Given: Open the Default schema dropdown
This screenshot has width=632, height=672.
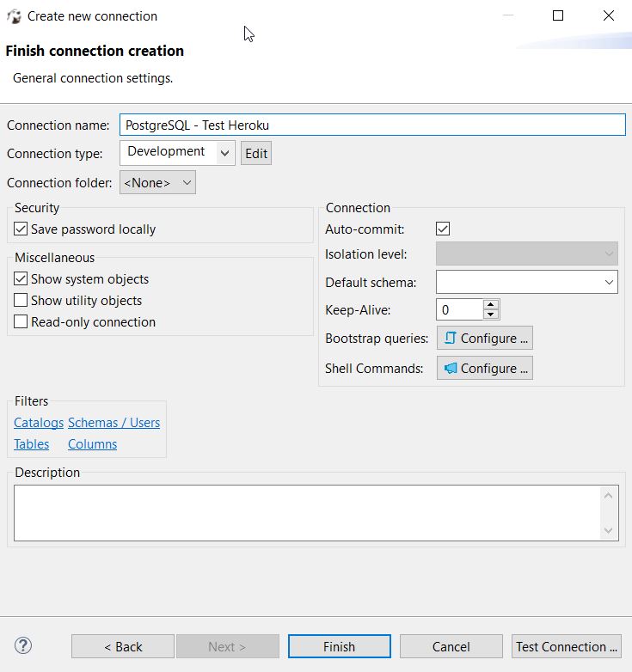Looking at the screenshot, I should tap(527, 282).
